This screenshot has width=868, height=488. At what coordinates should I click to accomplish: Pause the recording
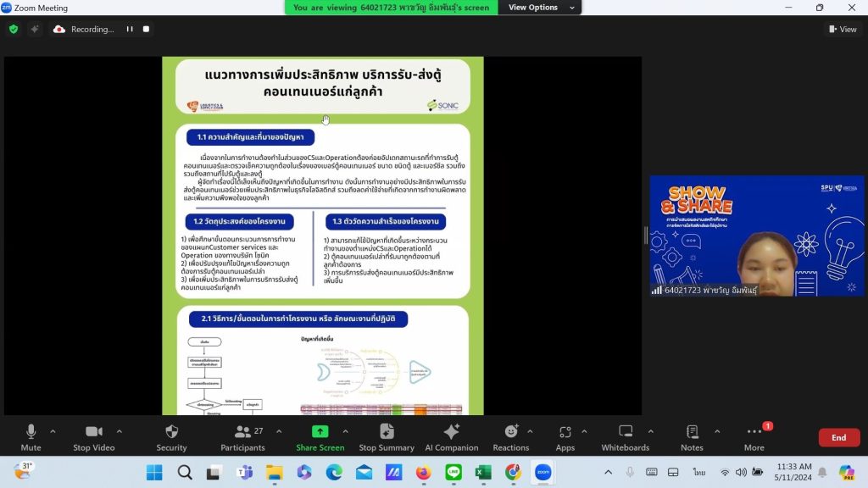tap(130, 29)
